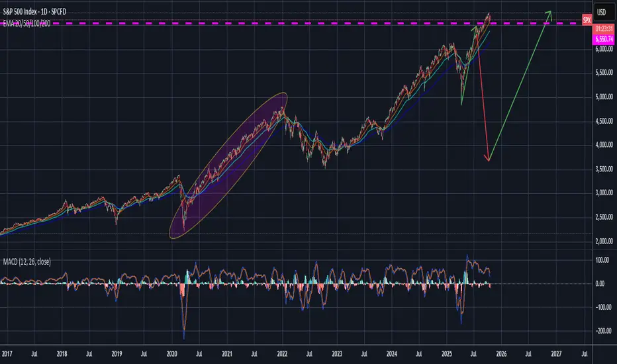Click the 2023 time axis label

pyautogui.click(x=337, y=354)
